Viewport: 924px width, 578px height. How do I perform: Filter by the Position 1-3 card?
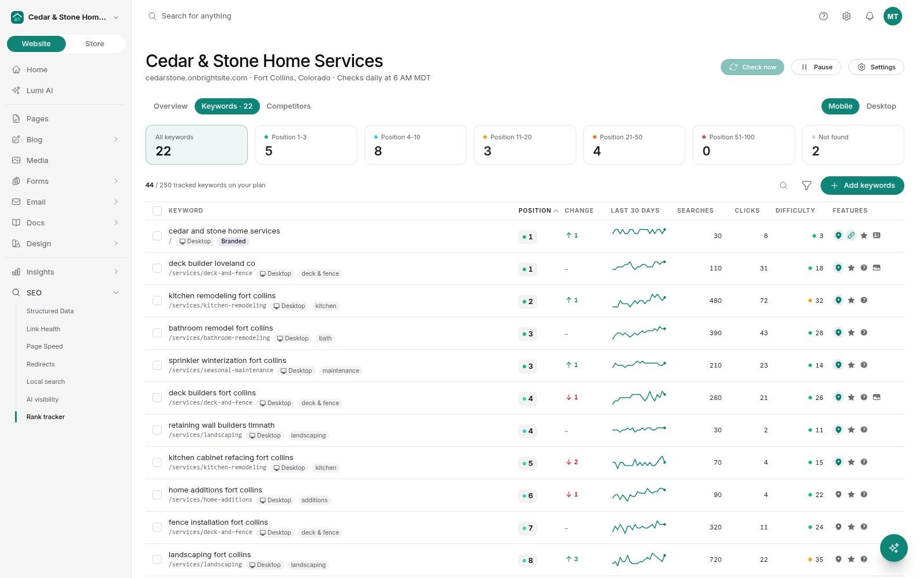coord(306,145)
